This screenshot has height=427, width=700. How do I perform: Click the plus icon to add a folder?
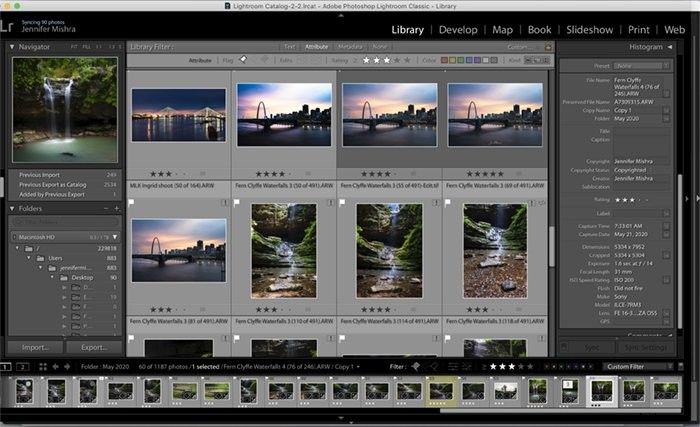click(x=117, y=209)
